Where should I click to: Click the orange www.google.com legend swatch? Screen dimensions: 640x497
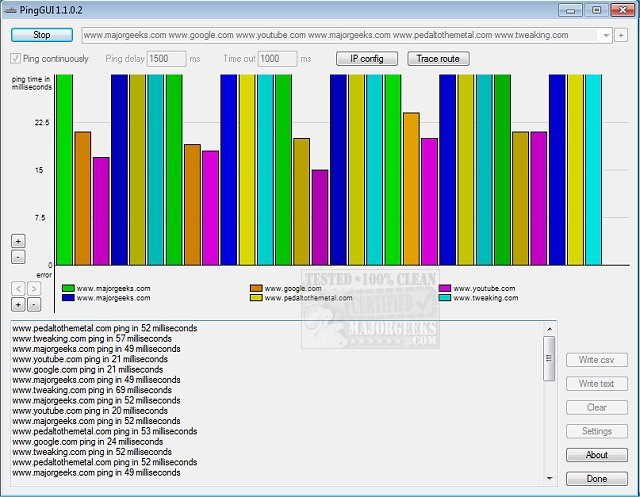[256, 288]
